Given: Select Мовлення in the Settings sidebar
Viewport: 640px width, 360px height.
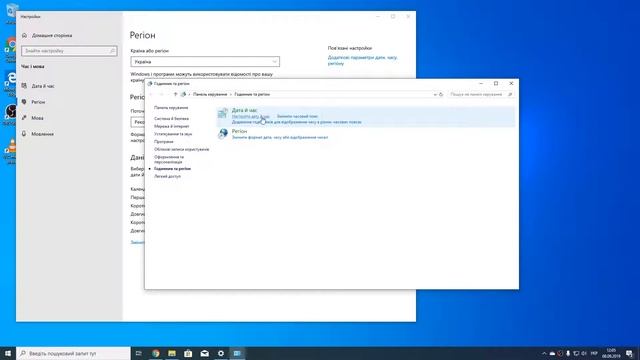Looking at the screenshot, I should (42, 134).
